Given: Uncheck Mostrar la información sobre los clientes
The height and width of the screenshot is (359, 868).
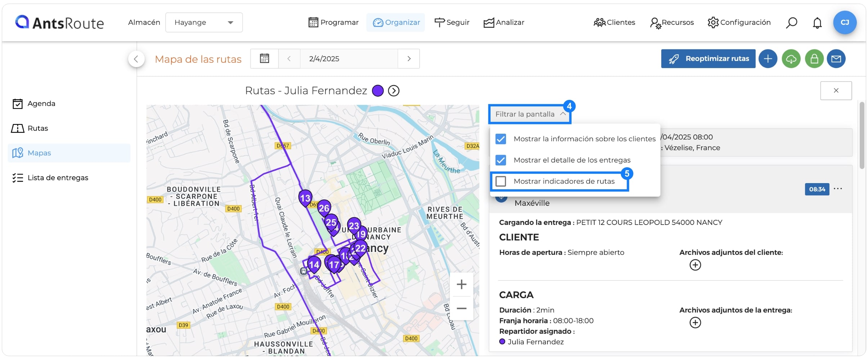Looking at the screenshot, I should tap(501, 139).
